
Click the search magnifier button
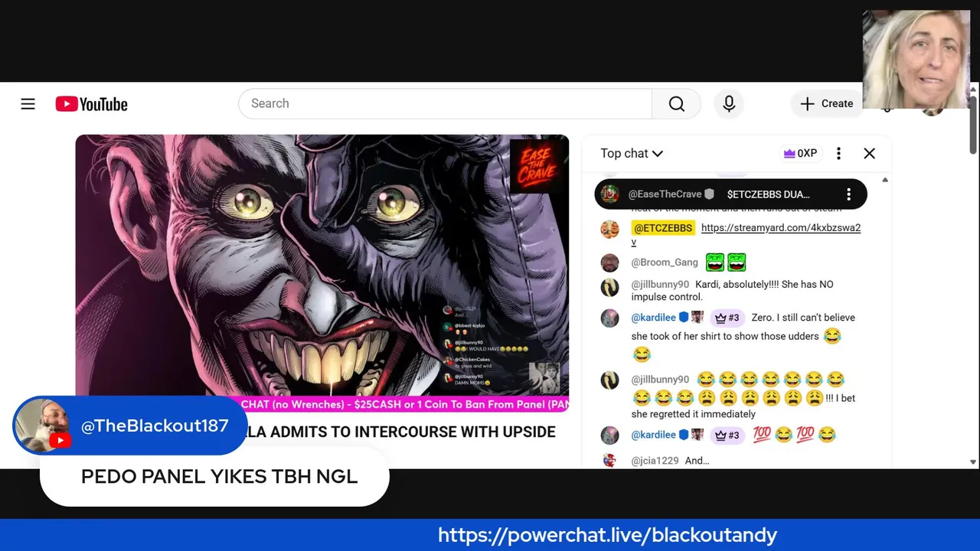coord(676,104)
